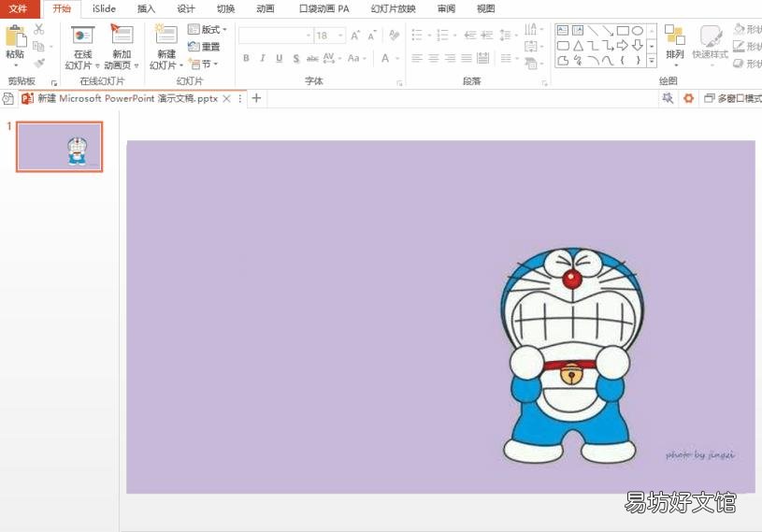This screenshot has height=532, width=762.
Task: Open the 文件 file tab
Action: (19, 8)
